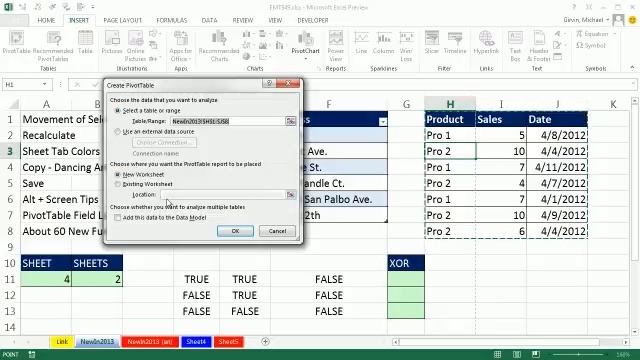Insert a Slicer filter
The image size is (640, 360).
(431, 42)
